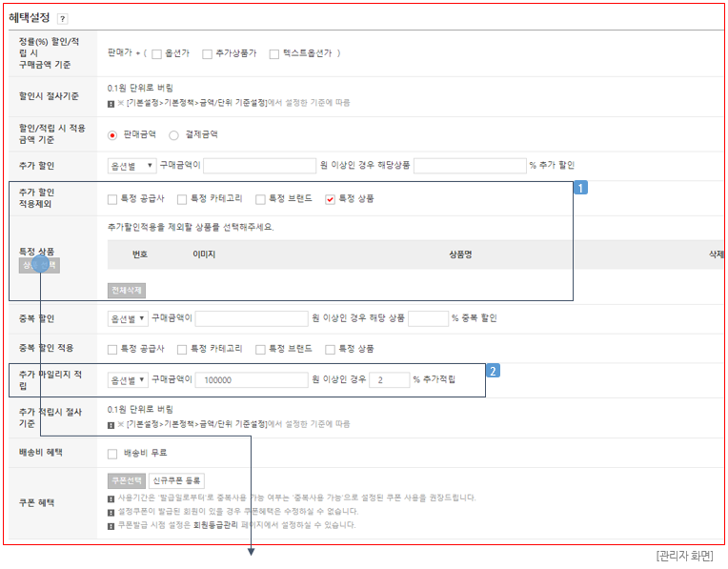Click the 상품명 column header
The width and height of the screenshot is (728, 569).
coord(461,254)
